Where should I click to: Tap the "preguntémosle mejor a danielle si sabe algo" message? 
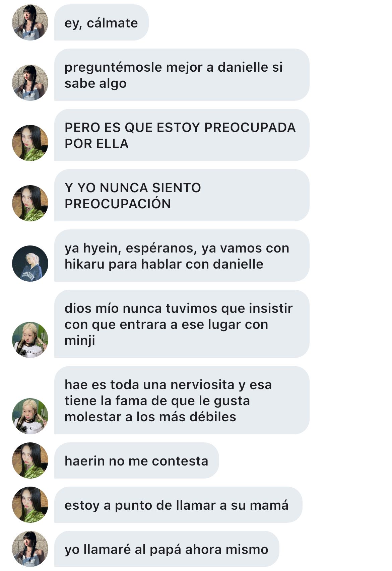[182, 75]
